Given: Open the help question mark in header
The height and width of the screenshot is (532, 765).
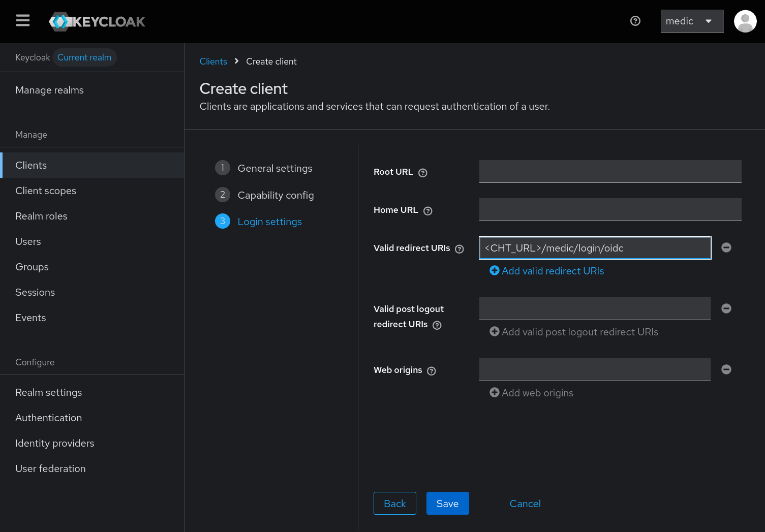Looking at the screenshot, I should 635,21.
